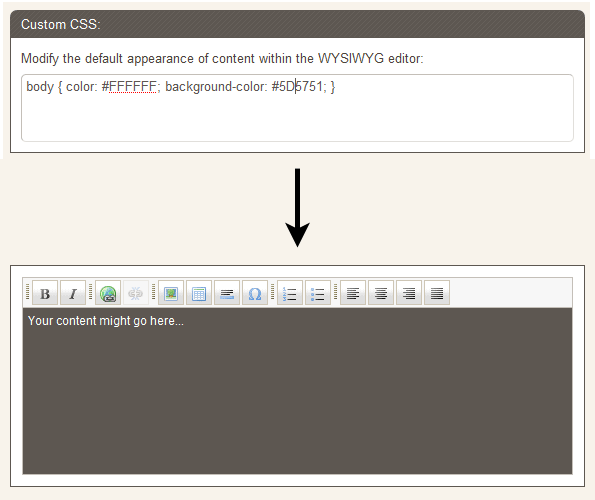Center align the text
595x500 pixels.
(381, 293)
